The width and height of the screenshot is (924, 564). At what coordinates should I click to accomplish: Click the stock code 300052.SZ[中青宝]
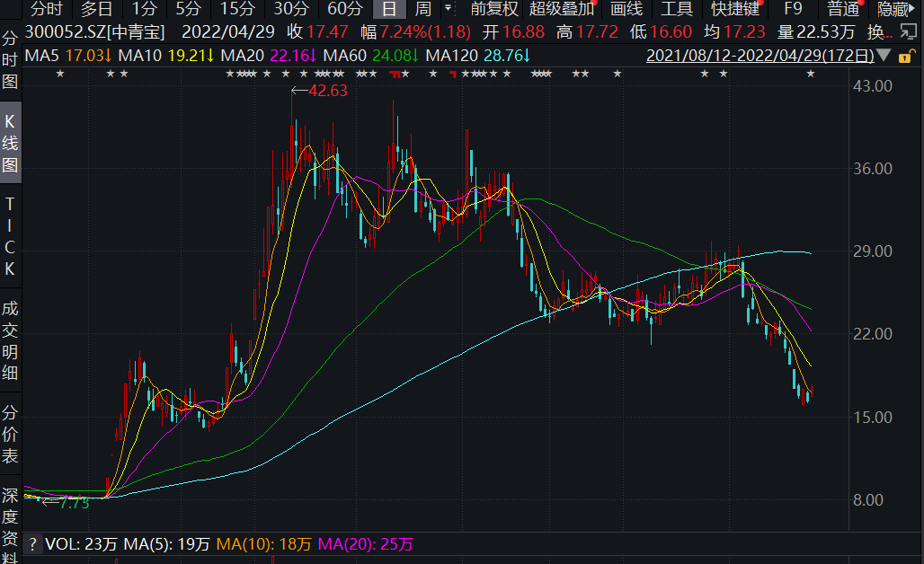tap(95, 31)
